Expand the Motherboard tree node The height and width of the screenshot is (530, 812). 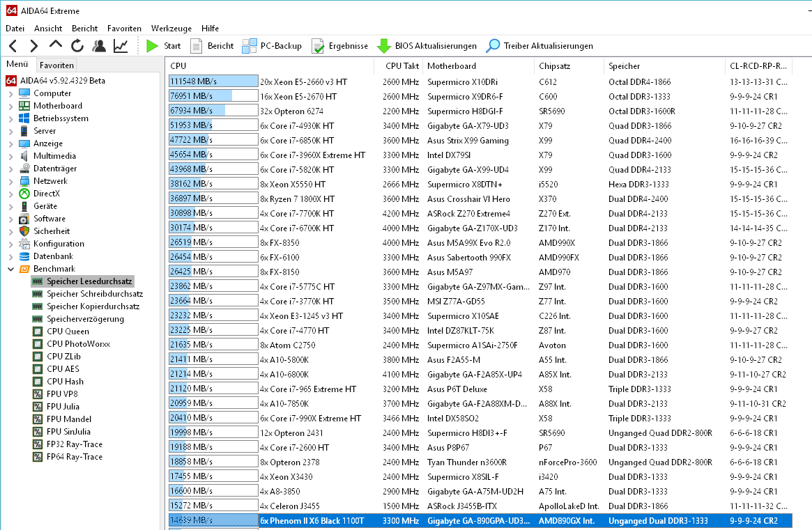(11, 106)
